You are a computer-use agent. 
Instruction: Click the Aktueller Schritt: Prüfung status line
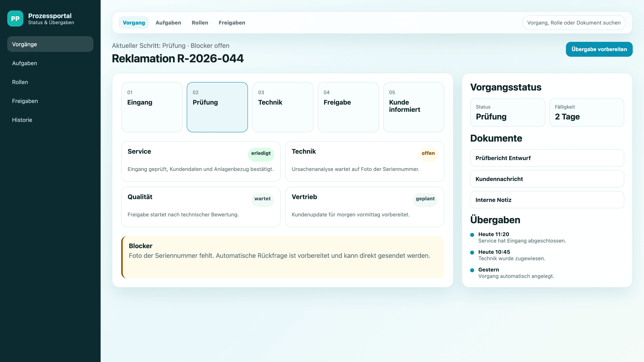point(170,46)
